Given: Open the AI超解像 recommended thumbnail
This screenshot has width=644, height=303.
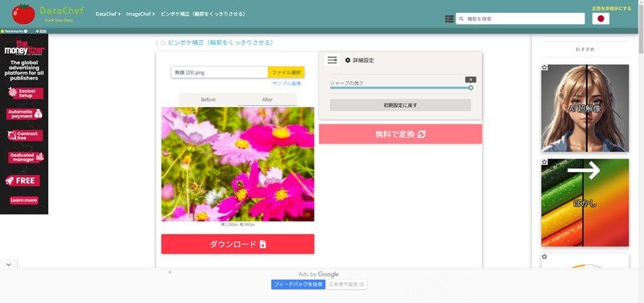Looking at the screenshot, I should coord(585,109).
